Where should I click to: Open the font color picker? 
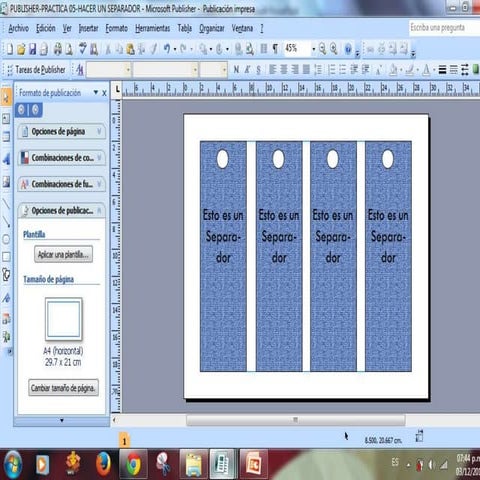(426, 70)
